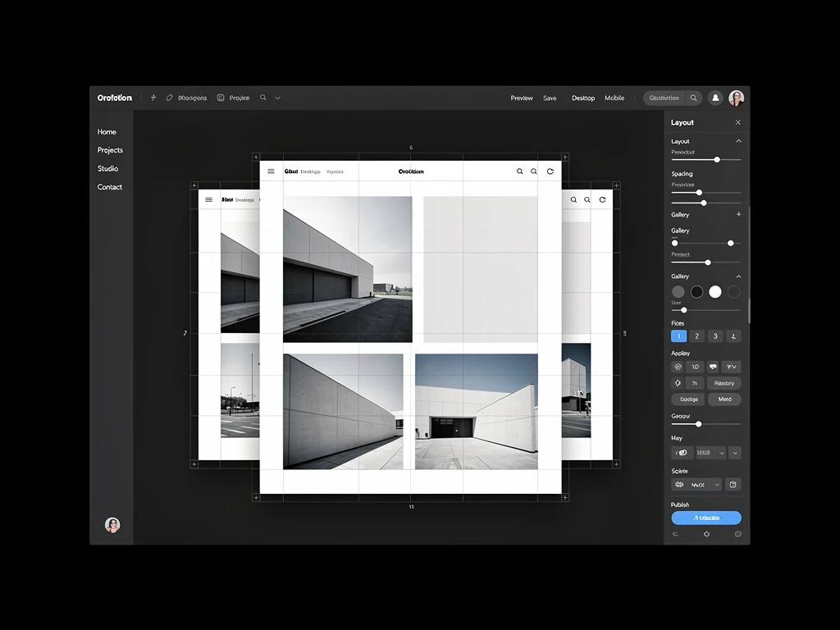
Task: Close the Layout panel
Action: tap(737, 122)
